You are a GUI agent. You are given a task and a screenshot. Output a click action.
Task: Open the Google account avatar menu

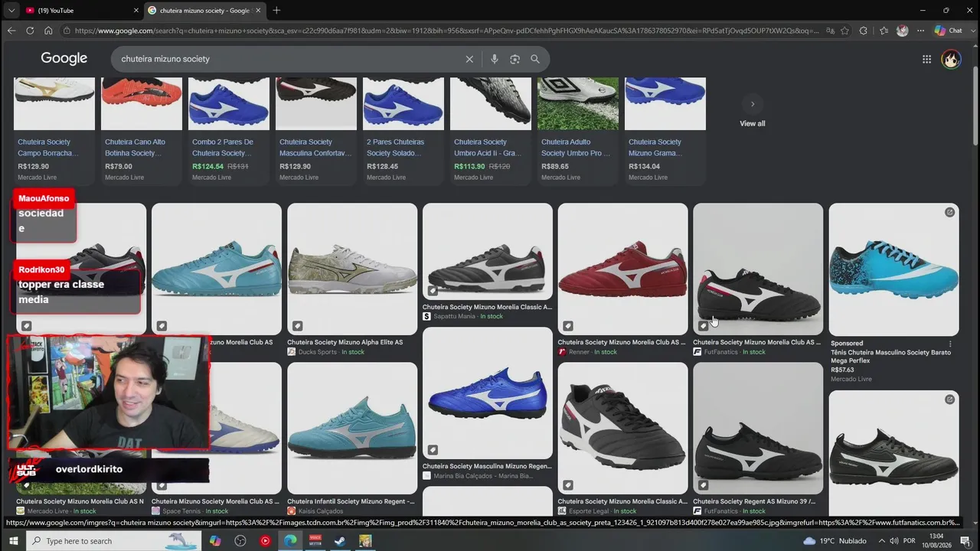point(951,59)
